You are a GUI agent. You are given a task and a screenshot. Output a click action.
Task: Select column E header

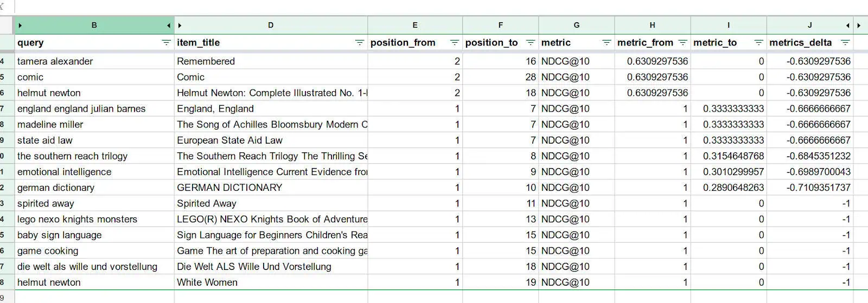tap(415, 25)
